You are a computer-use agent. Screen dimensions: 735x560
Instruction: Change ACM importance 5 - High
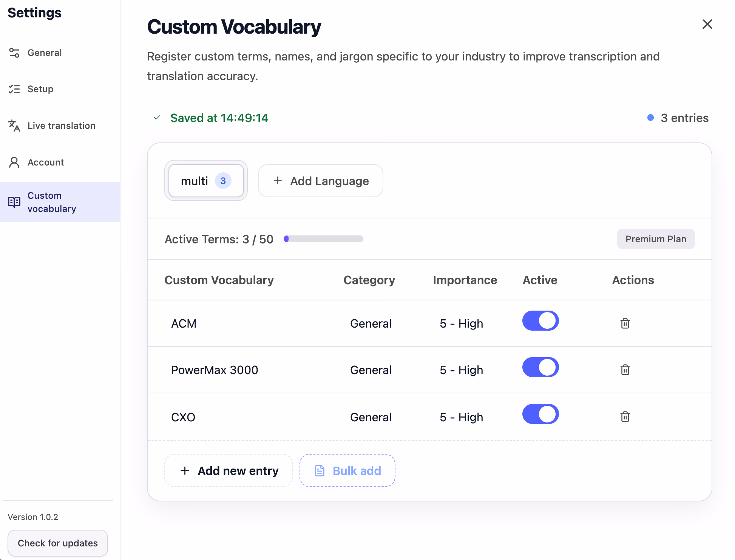pyautogui.click(x=461, y=324)
